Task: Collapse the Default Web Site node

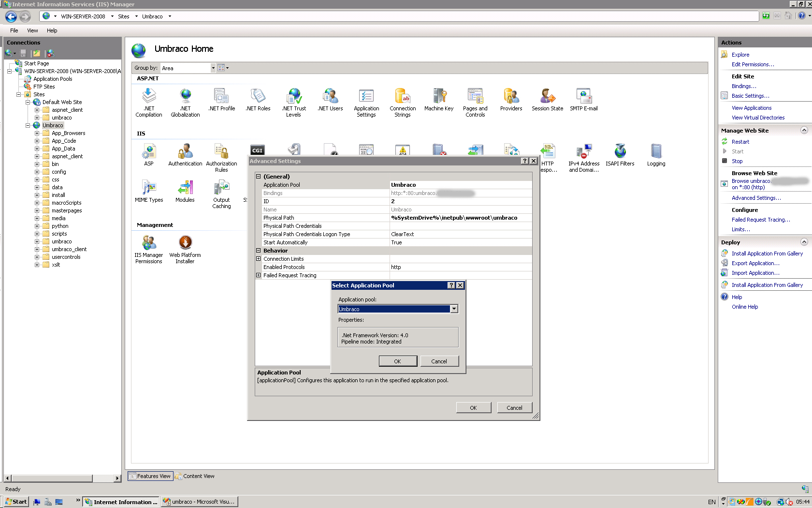Action: (28, 102)
